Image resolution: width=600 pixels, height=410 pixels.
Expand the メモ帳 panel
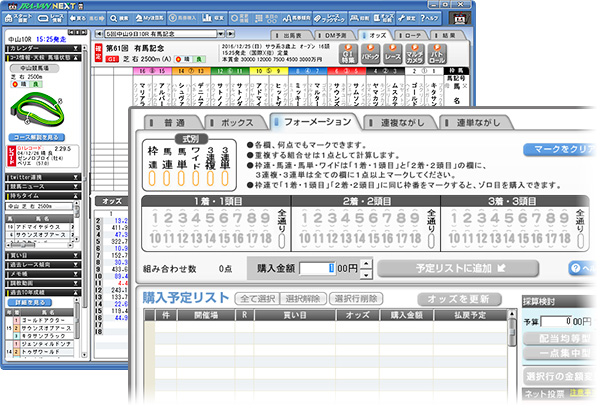coord(43,274)
